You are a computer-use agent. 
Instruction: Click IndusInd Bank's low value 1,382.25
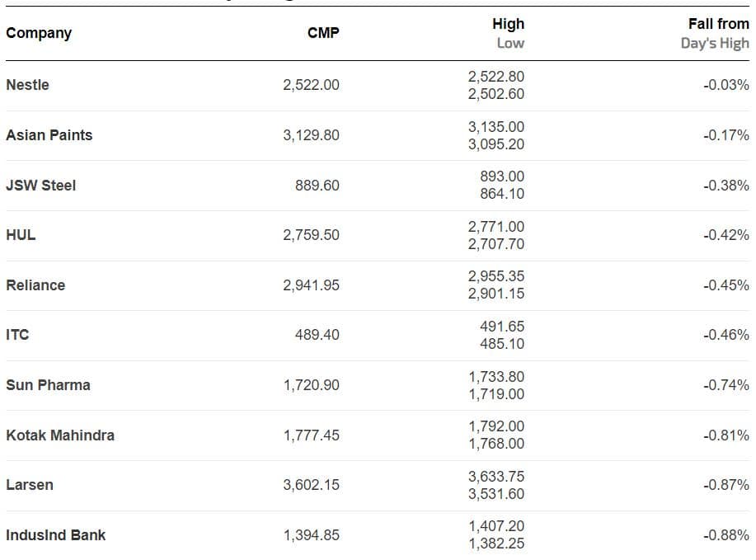click(x=496, y=544)
